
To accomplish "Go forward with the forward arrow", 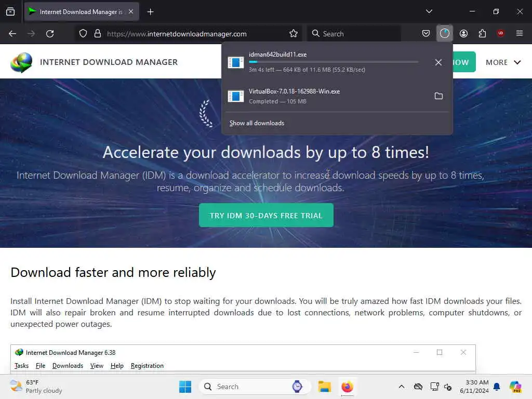I will 31,34.
